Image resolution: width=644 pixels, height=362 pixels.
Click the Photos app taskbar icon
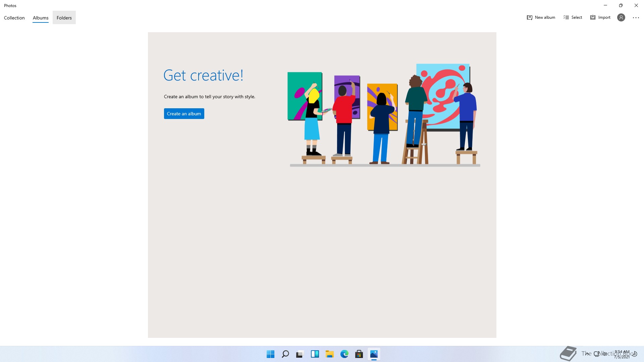374,354
